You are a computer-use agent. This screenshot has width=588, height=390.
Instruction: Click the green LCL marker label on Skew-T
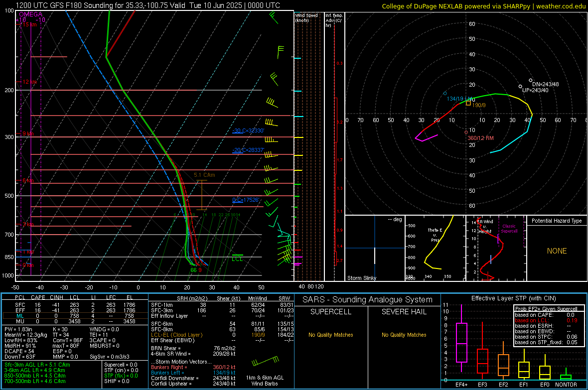[237, 259]
